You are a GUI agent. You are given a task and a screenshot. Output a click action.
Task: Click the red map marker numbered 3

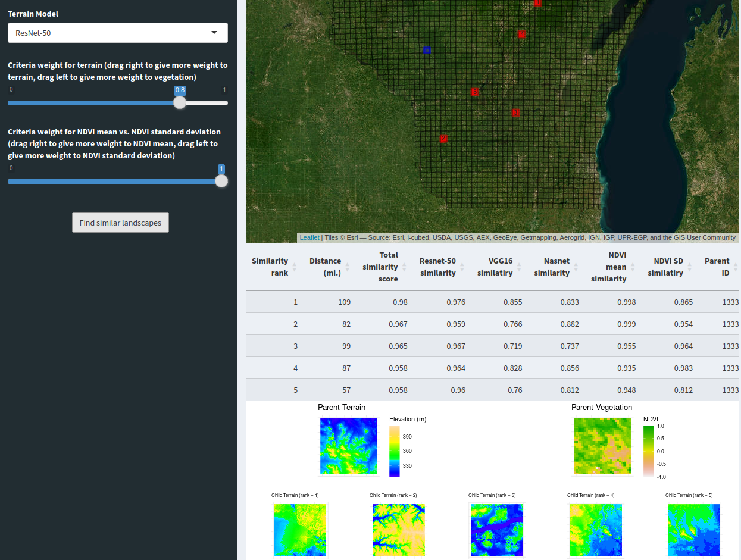(x=515, y=112)
